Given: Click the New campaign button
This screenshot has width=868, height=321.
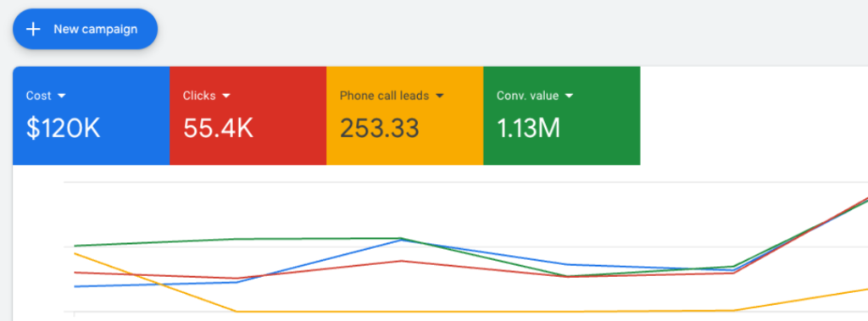Looking at the screenshot, I should click(x=86, y=29).
